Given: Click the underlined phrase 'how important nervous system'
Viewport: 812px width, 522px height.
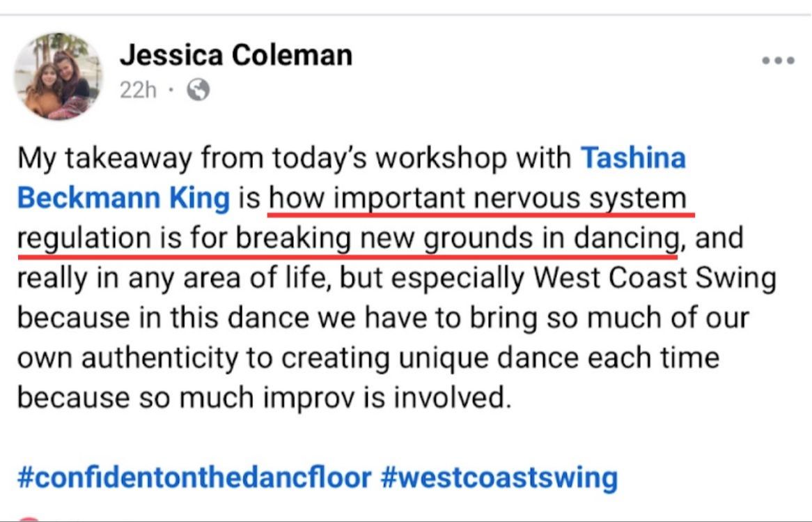Looking at the screenshot, I should tap(478, 199).
